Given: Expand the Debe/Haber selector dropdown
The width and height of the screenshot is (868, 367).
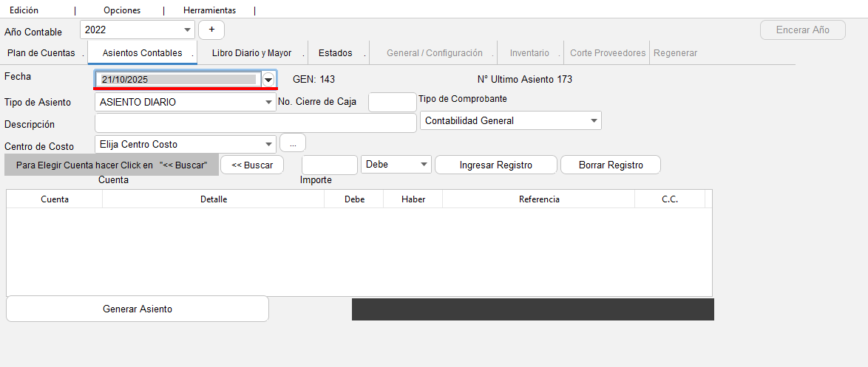Looking at the screenshot, I should pyautogui.click(x=424, y=165).
